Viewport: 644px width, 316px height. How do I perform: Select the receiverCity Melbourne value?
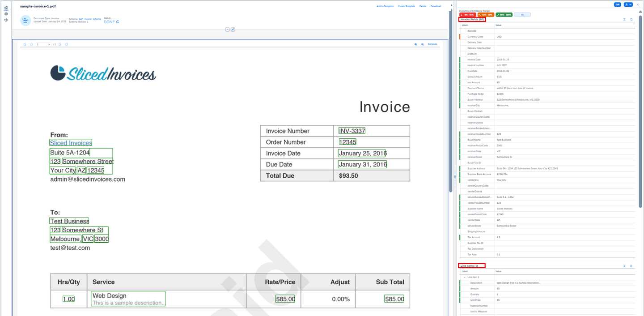point(503,106)
